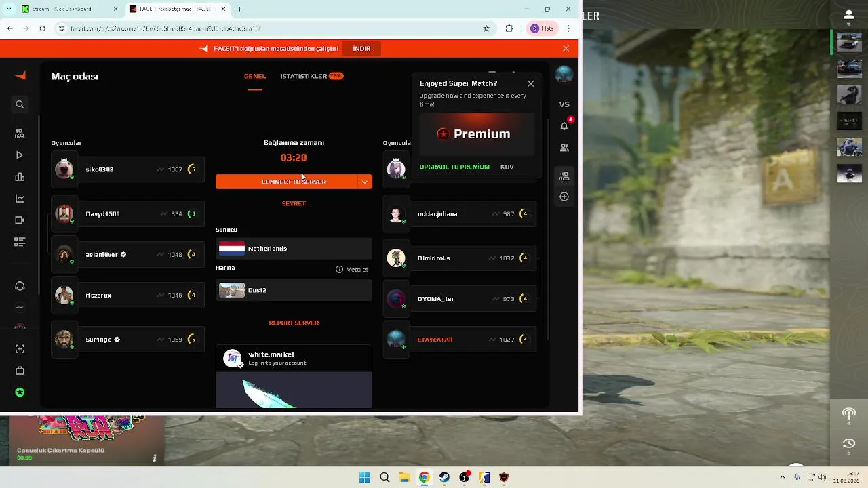This screenshot has height=488, width=868.
Task: Open Davyd1500 player row
Action: (x=128, y=213)
